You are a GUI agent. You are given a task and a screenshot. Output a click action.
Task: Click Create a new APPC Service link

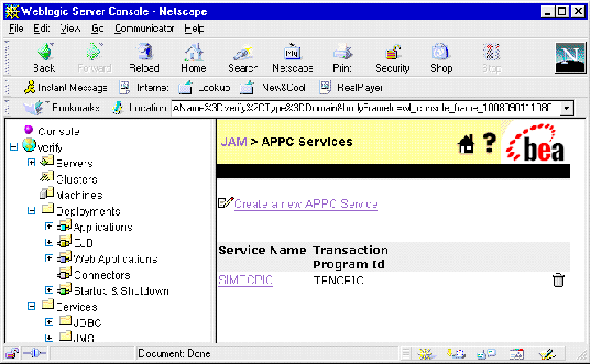(x=306, y=204)
